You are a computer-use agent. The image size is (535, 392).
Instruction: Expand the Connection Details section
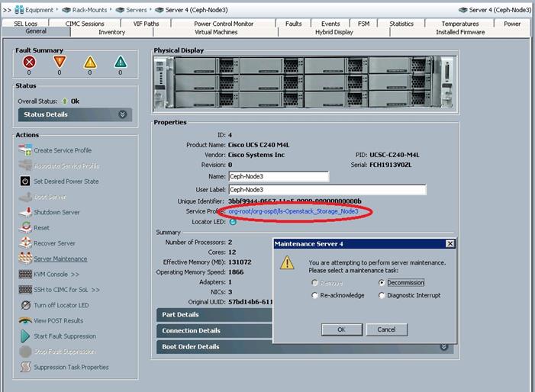[214, 331]
